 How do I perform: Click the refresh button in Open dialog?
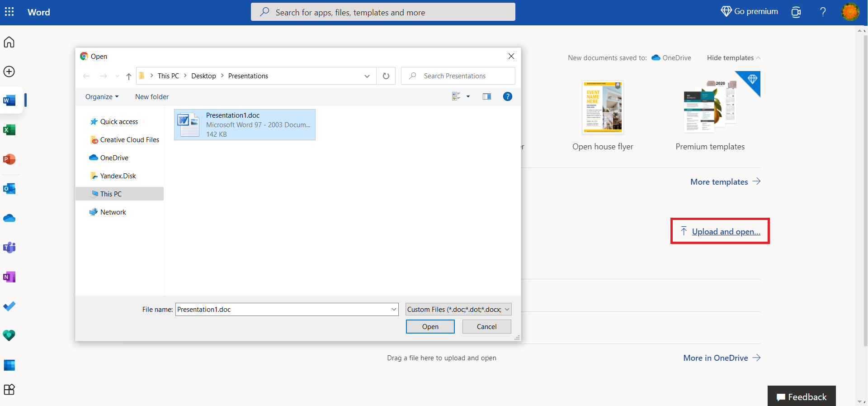(x=386, y=76)
